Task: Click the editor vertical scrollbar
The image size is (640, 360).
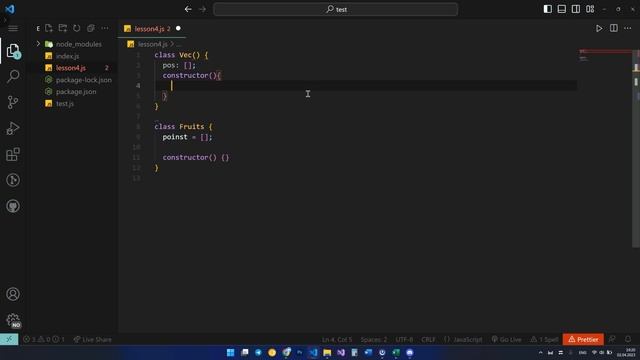Action: point(636,149)
